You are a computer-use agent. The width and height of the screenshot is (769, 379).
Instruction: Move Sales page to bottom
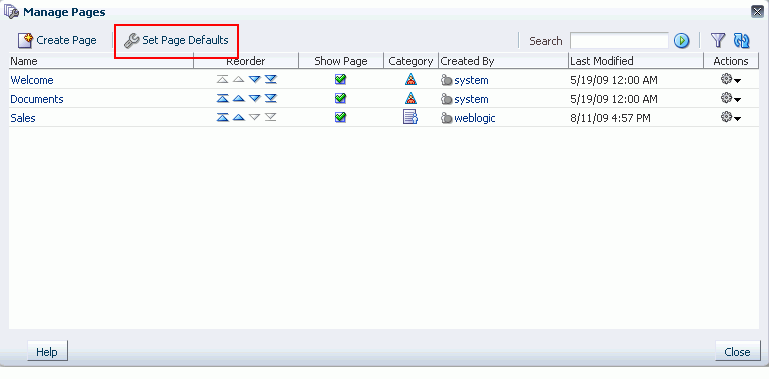(271, 118)
